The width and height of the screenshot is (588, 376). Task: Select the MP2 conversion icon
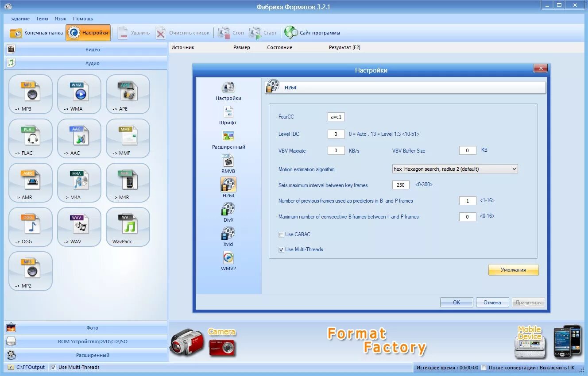31,271
